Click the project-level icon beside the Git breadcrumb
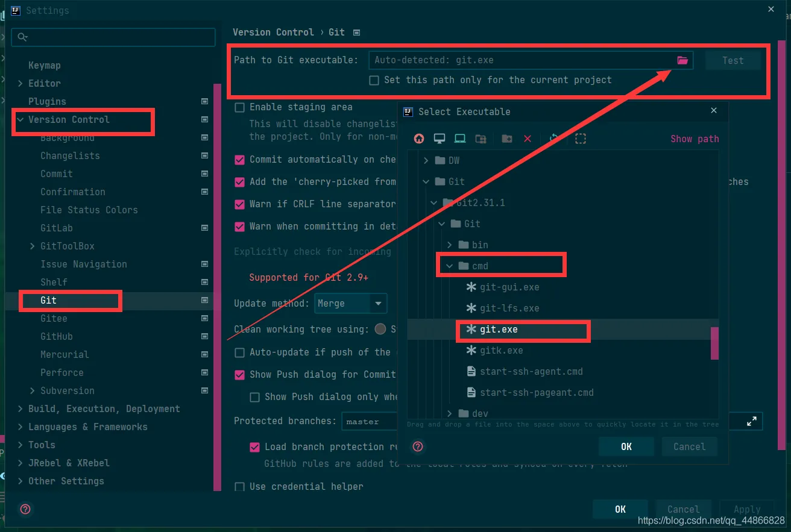The image size is (791, 532). click(356, 33)
